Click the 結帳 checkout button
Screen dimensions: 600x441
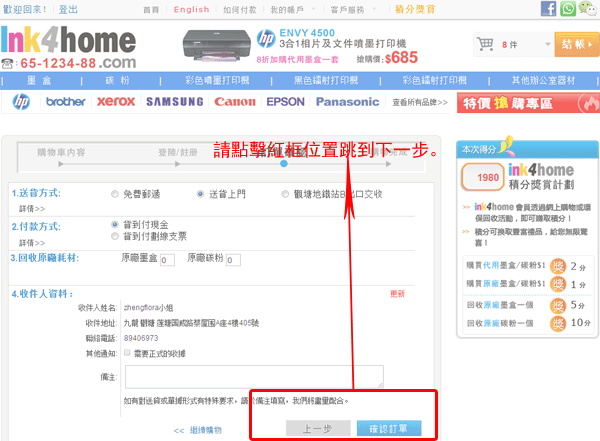pyautogui.click(x=577, y=44)
